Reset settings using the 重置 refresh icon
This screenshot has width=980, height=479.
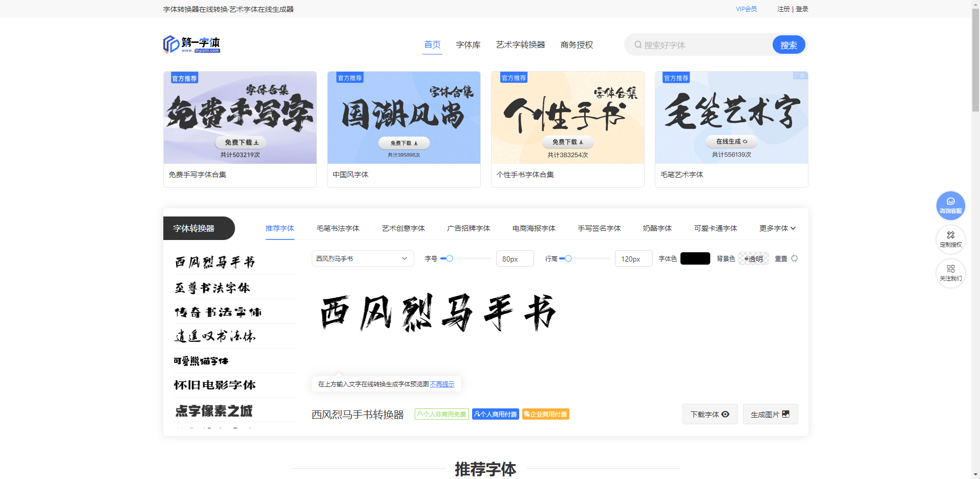click(794, 258)
